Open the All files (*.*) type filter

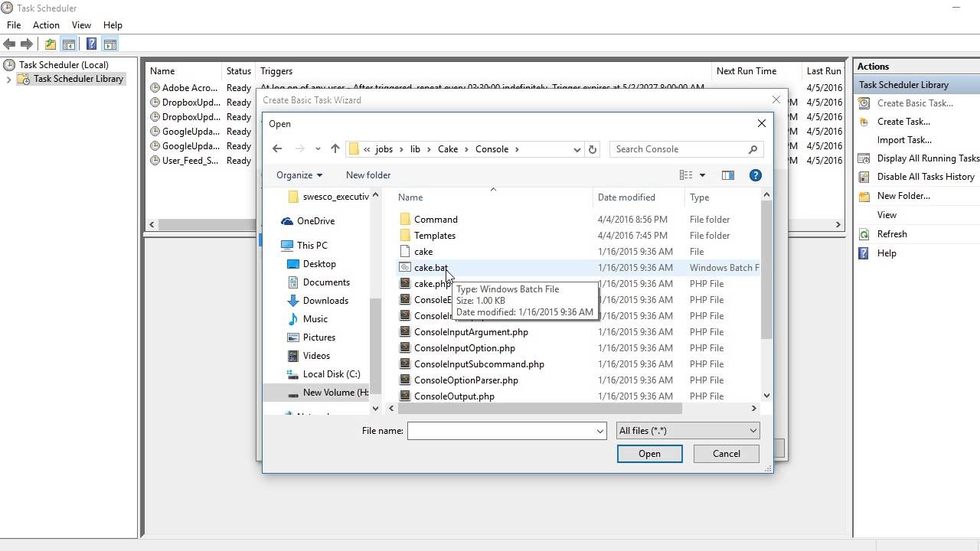click(688, 431)
